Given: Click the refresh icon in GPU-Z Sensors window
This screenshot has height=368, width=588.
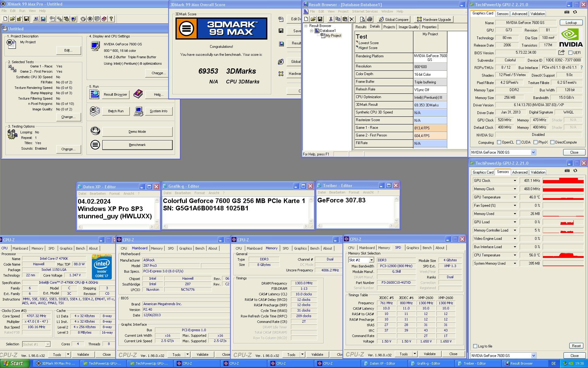Looking at the screenshot, I should 575,171.
